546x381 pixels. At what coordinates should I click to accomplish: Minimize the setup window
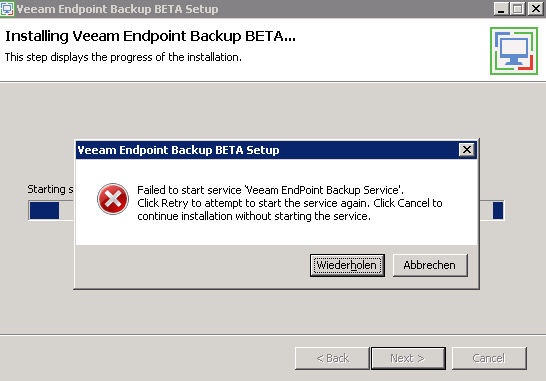[501, 9]
